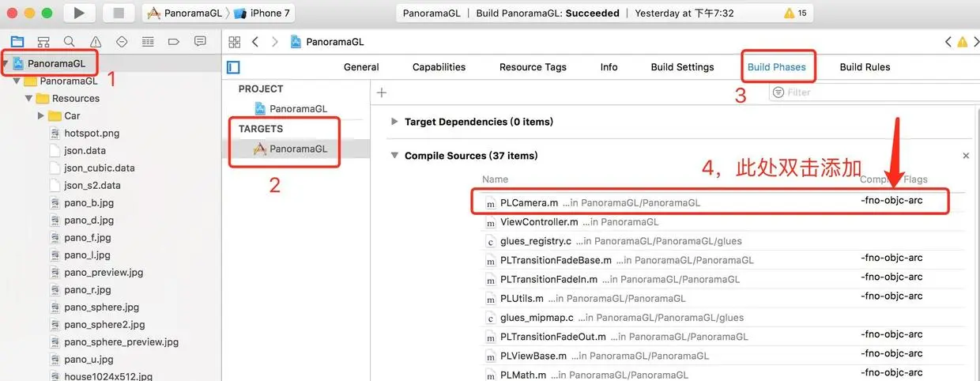Remove the Compile Sources phase with x
Viewport: 980px width, 381px height.
(x=966, y=156)
